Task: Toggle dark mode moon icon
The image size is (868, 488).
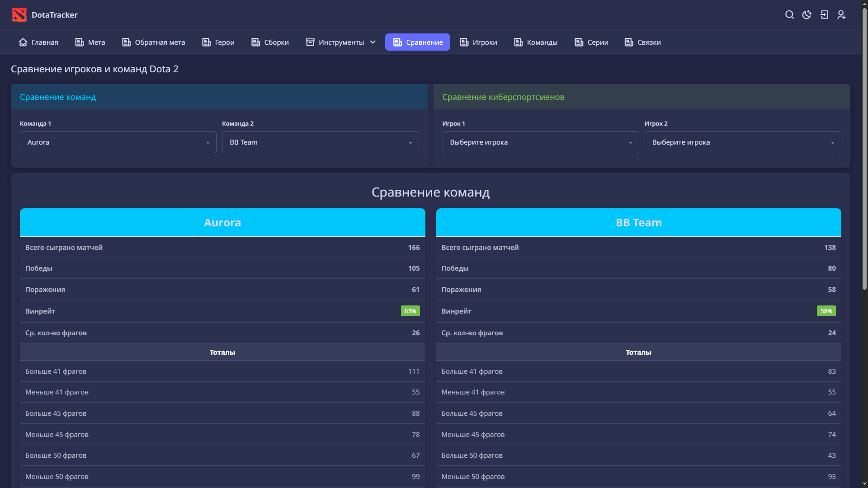Action: [807, 15]
